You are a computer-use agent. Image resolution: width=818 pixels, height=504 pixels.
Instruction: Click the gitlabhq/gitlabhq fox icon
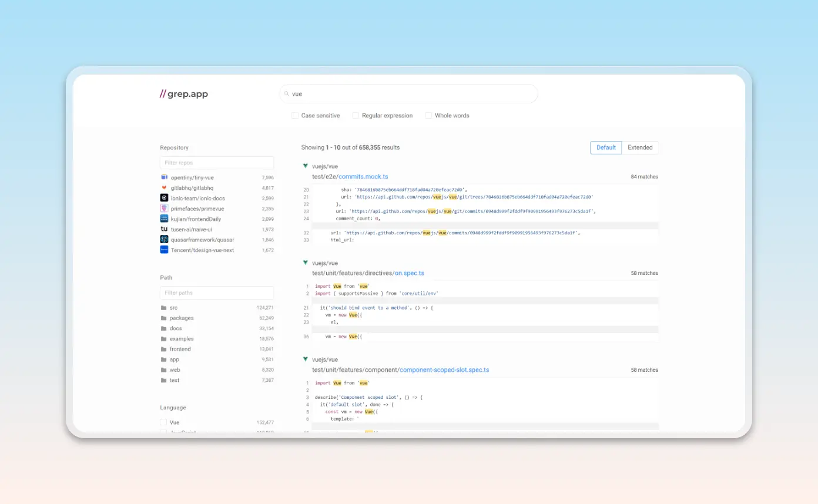[165, 188]
